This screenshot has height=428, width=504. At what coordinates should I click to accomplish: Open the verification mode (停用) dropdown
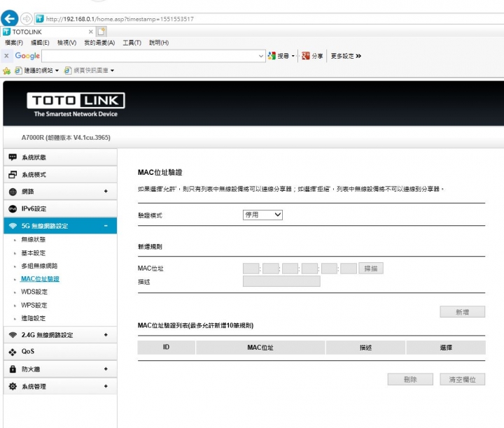pos(262,215)
